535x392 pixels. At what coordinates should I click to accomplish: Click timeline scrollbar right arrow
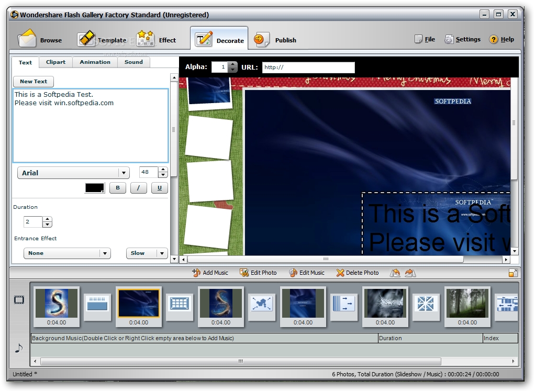tap(514, 361)
